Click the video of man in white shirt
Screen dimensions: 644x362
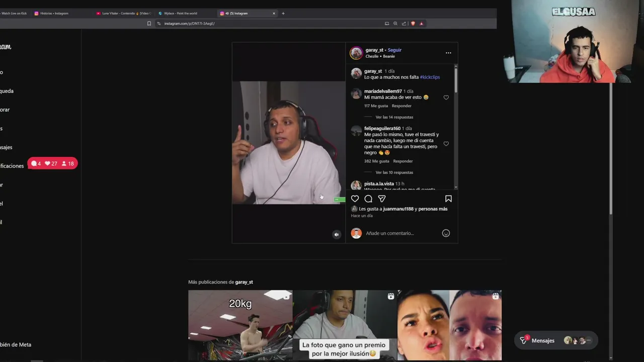289,143
